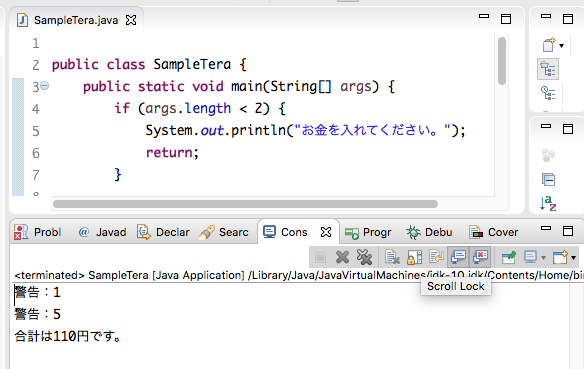
Task: Switch to the Javadoc tab
Action: pos(102,232)
